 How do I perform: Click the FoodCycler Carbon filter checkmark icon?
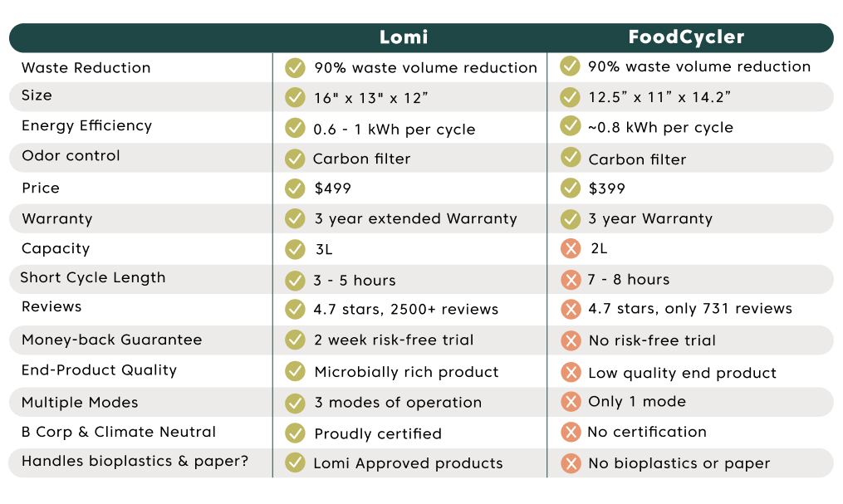[x=570, y=157]
